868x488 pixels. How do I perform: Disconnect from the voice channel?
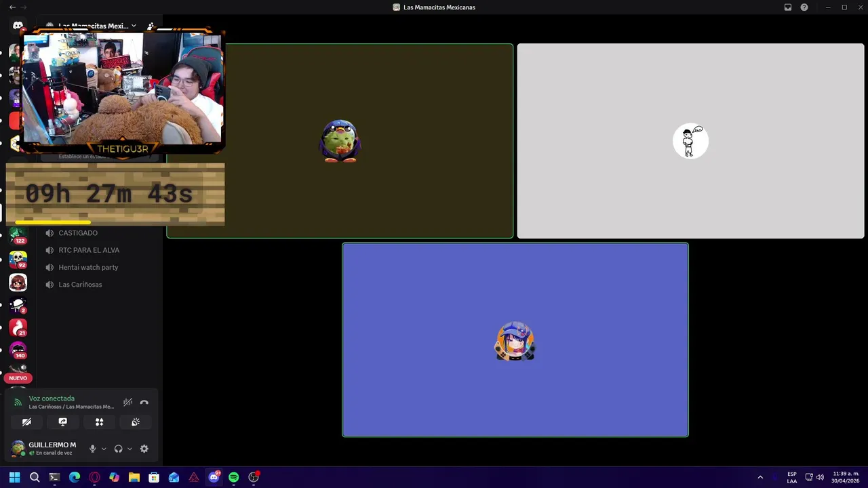(x=144, y=402)
